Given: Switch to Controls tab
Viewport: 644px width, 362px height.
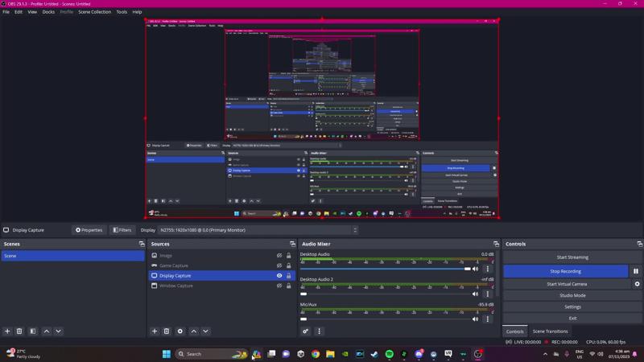Looking at the screenshot, I should pos(514,331).
